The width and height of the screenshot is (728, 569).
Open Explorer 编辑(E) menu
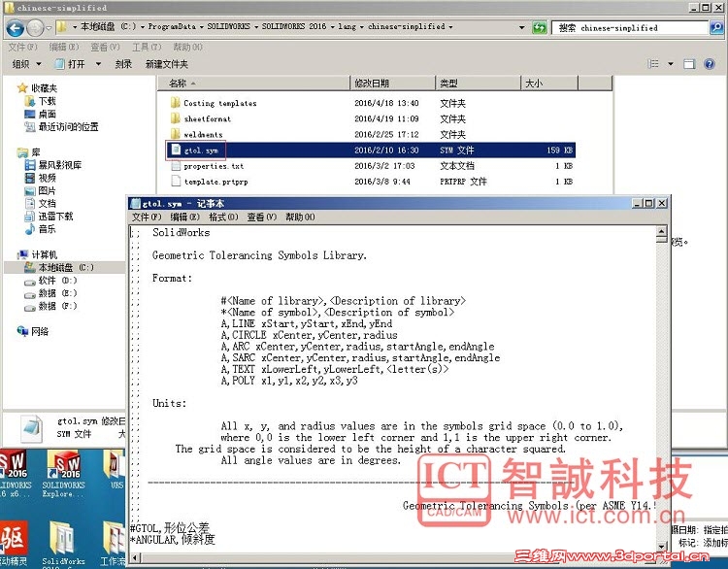coord(64,47)
